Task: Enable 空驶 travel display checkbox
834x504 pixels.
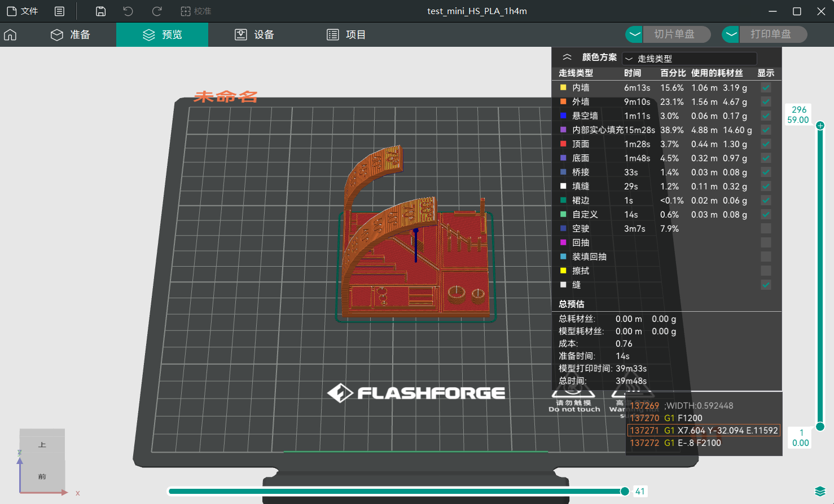Action: [766, 228]
